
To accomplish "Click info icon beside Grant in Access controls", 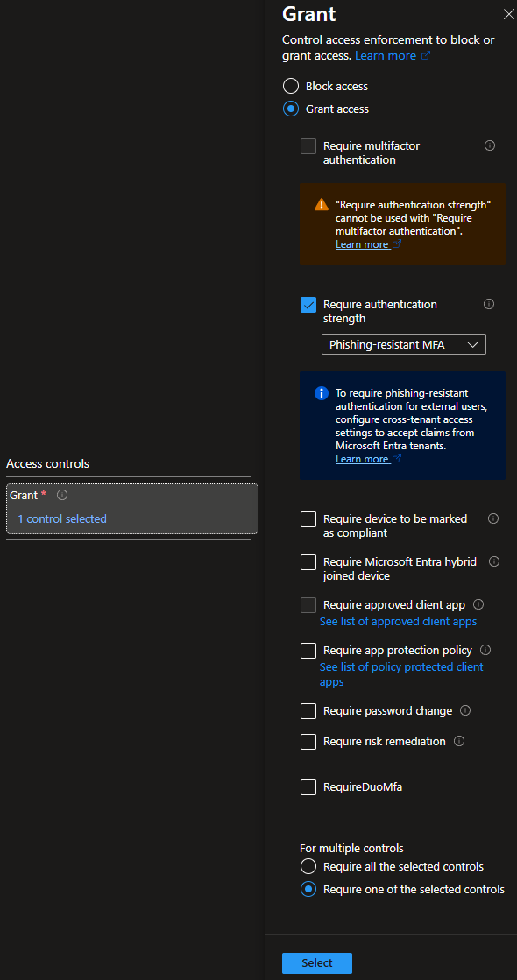I will pyautogui.click(x=62, y=495).
